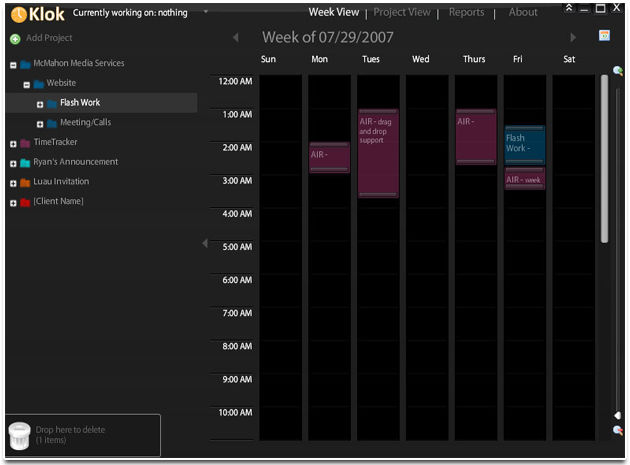Click the orange Luau Invitation folder icon

(25, 182)
